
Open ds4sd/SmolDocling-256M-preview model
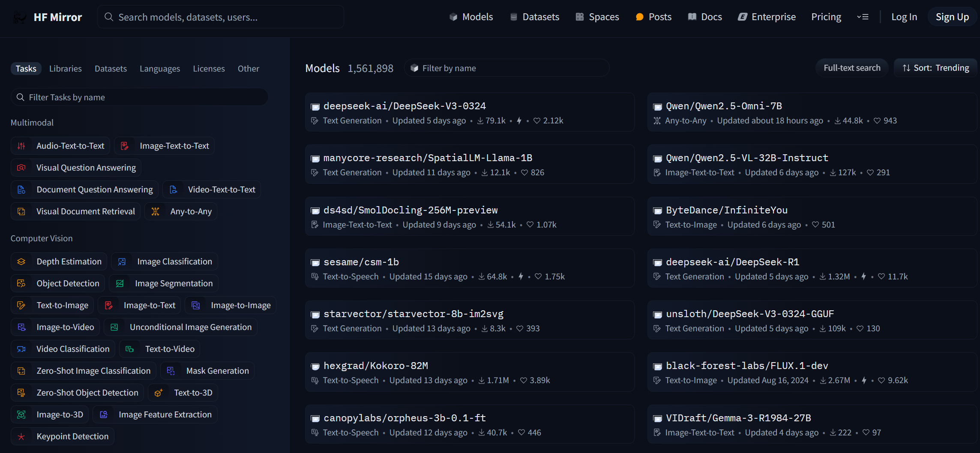tap(470, 216)
